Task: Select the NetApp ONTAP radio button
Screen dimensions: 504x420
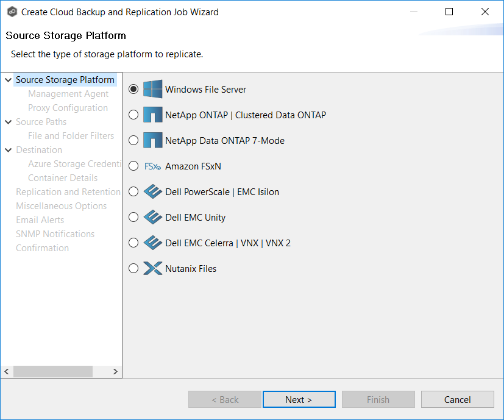Action: 133,114
